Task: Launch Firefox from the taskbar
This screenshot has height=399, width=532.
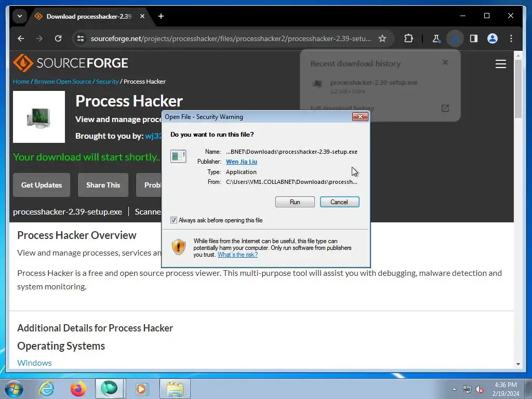Action: tap(78, 389)
